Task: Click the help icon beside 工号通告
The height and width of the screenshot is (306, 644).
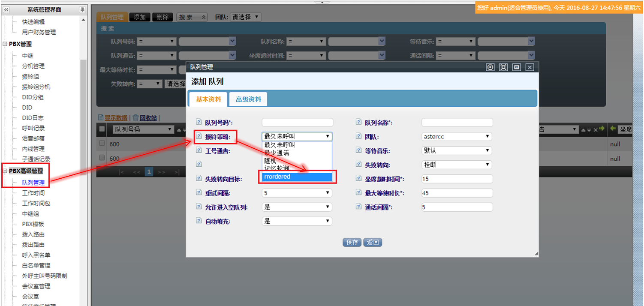Action: click(199, 150)
